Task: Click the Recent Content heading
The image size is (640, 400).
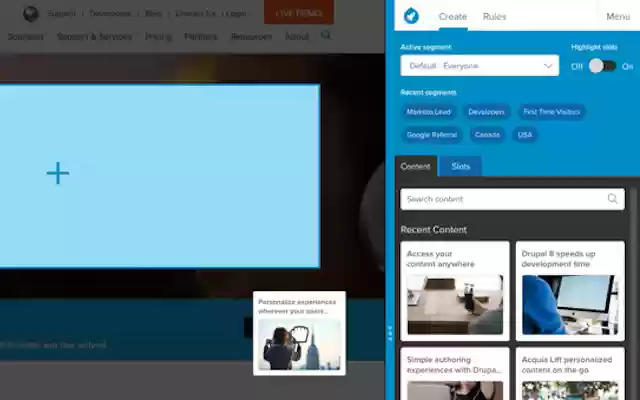Action: [x=433, y=230]
